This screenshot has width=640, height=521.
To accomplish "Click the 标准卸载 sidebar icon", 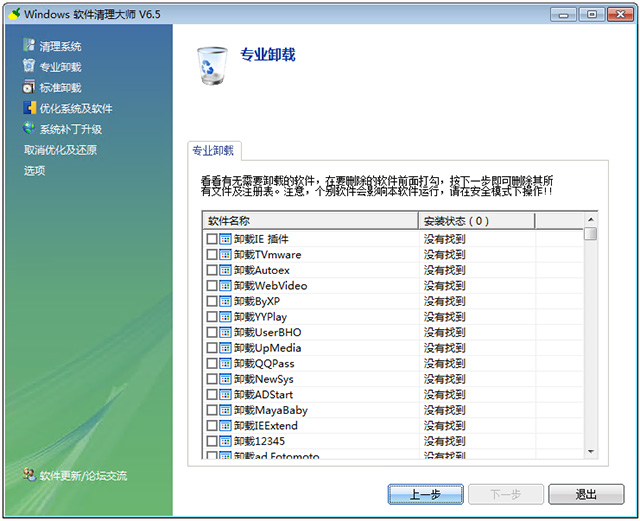I will [x=29, y=87].
